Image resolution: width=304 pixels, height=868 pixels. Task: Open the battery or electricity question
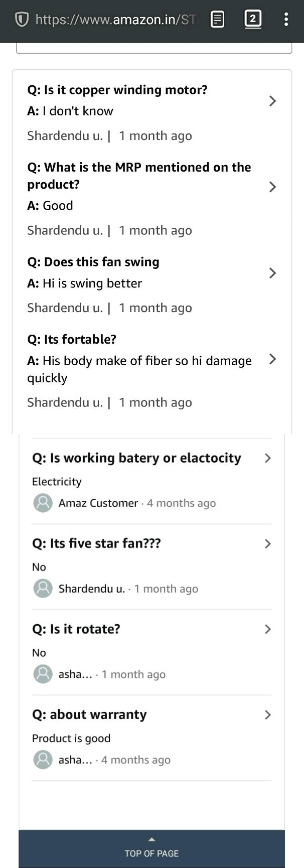(x=267, y=458)
